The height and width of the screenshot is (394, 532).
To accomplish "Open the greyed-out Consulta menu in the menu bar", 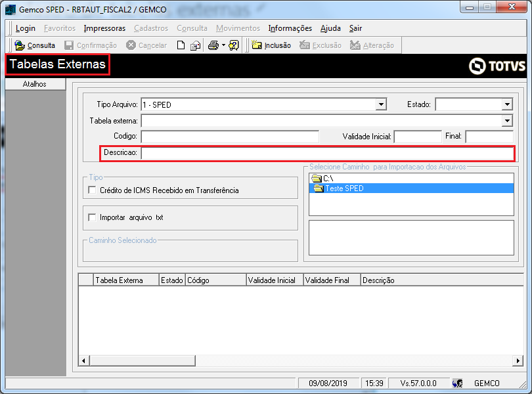I will point(192,28).
